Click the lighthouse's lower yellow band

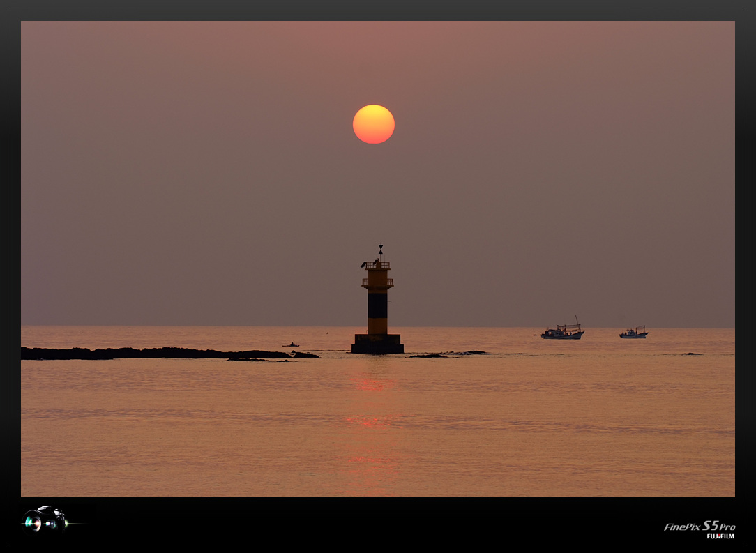click(377, 326)
